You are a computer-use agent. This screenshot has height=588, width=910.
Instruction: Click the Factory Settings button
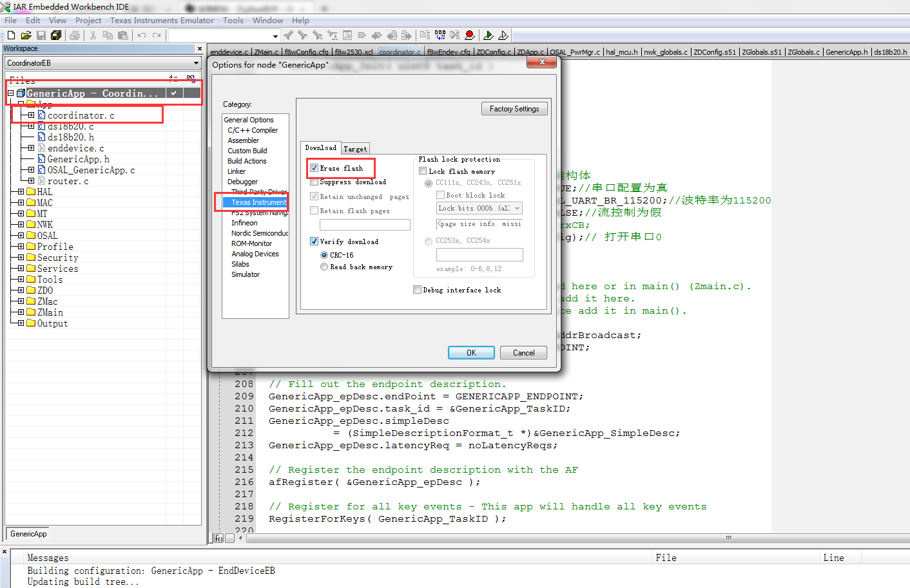click(x=514, y=109)
